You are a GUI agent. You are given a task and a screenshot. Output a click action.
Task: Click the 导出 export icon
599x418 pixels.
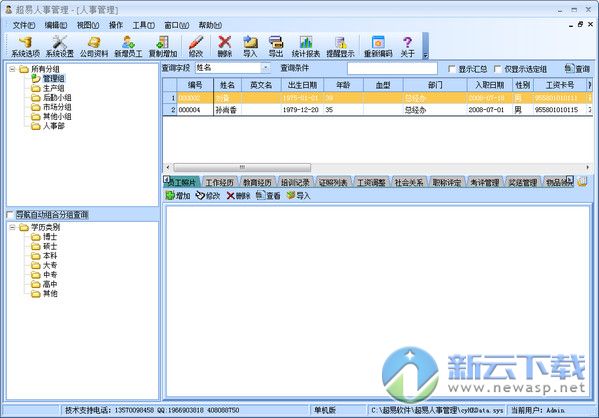click(276, 47)
